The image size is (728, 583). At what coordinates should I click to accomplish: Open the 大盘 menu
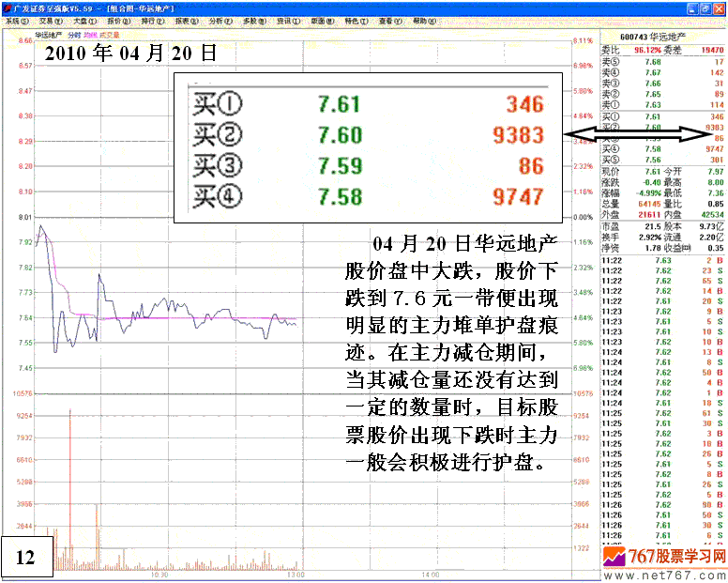coord(83,20)
